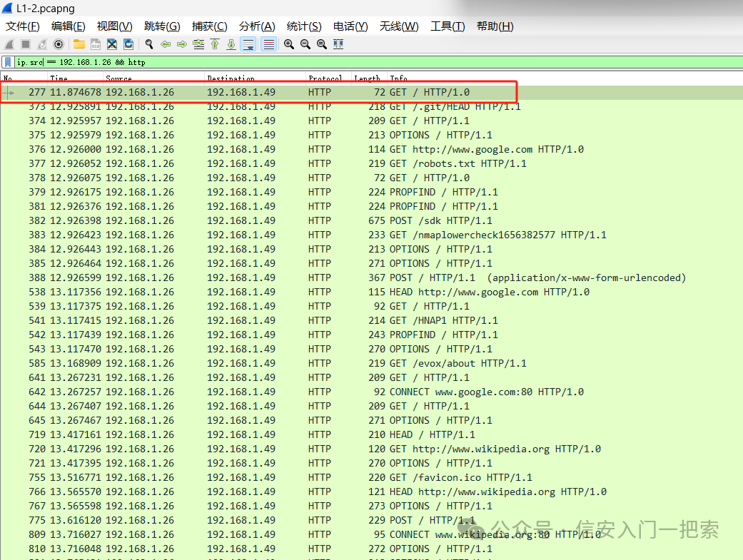743x560 pixels.
Task: Select packet 538 HEAD http://www.google.com
Action: pyautogui.click(x=371, y=292)
